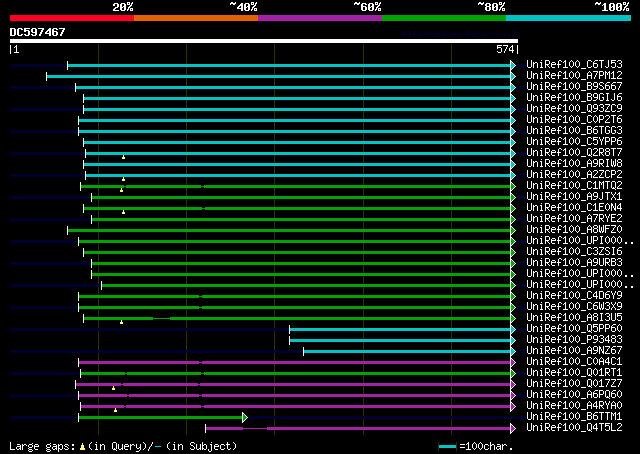Screen dimensions: 640x454
Task: Open subject UniRef100_B9S667
Action: [x=574, y=87]
